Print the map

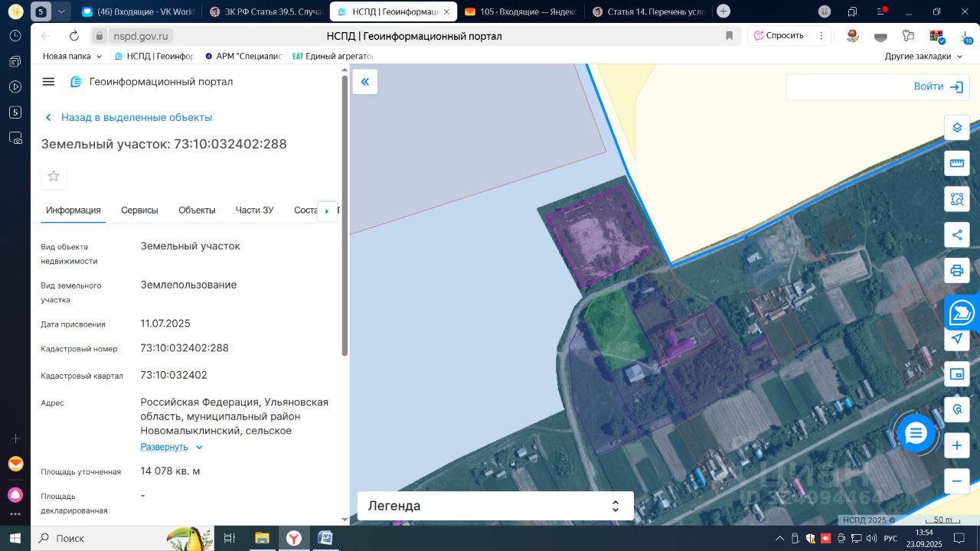click(x=956, y=270)
